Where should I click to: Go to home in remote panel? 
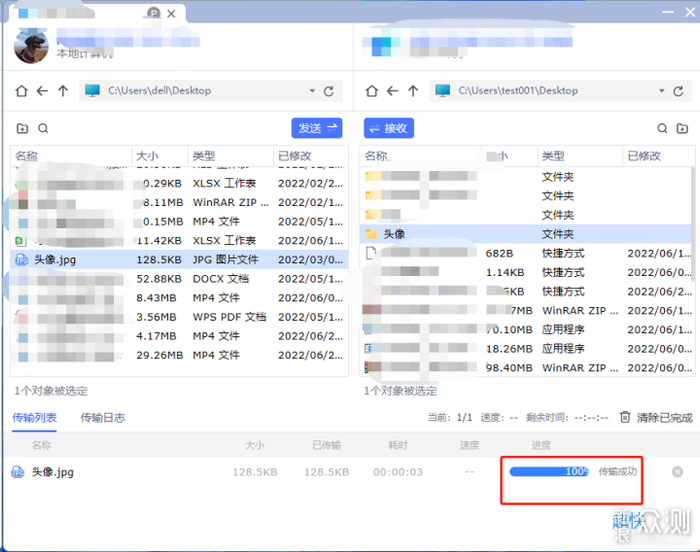pos(371,91)
